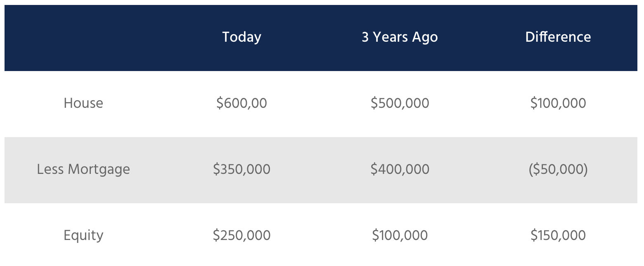This screenshot has height=266, width=644.
Task: Click the blank area between Equity and $250,000
Action: [x=158, y=235]
